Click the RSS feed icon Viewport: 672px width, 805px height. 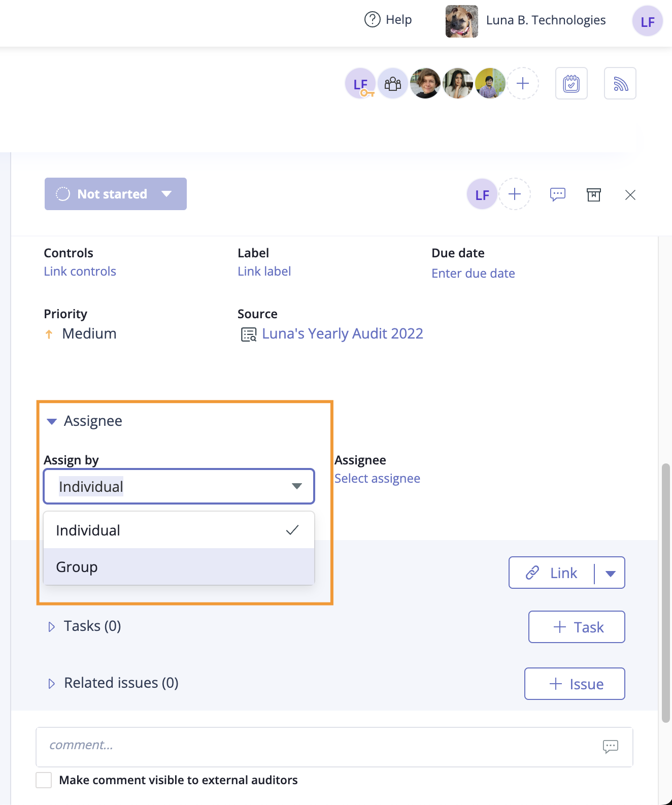(620, 83)
